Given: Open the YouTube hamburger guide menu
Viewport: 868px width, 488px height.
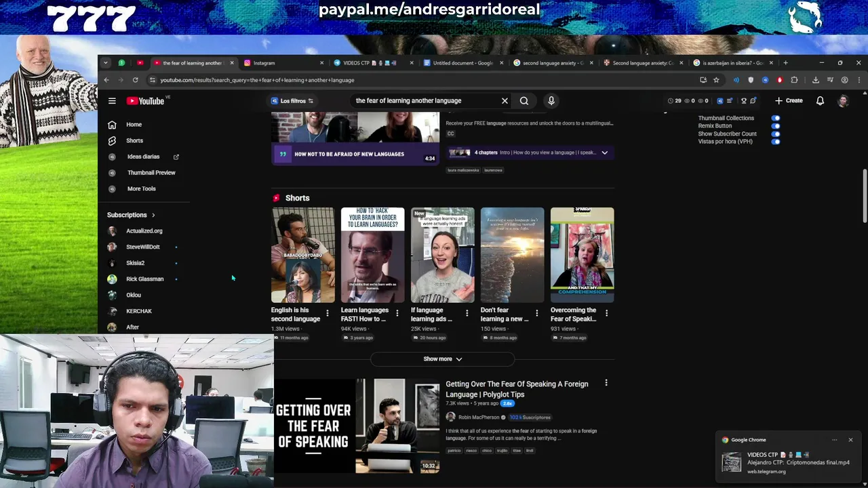Looking at the screenshot, I should pyautogui.click(x=112, y=101).
